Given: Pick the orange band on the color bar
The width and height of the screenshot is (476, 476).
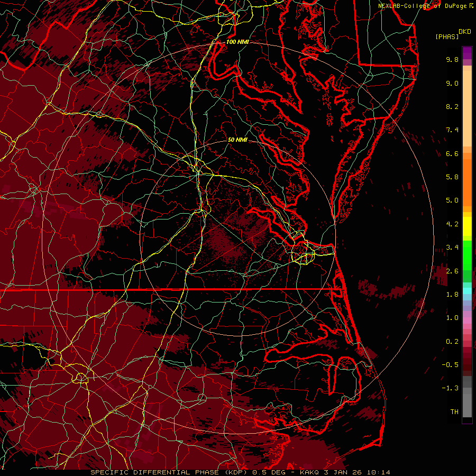Looking at the screenshot, I should (467, 182).
